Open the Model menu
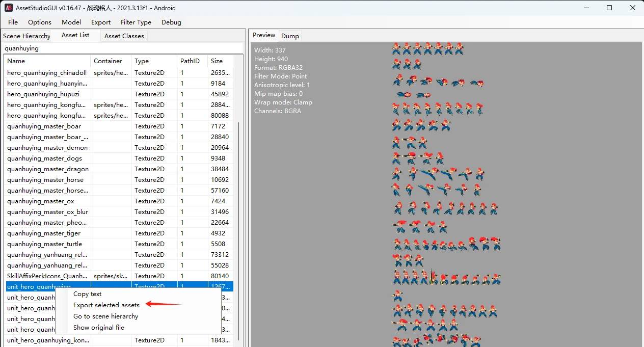 [x=71, y=22]
